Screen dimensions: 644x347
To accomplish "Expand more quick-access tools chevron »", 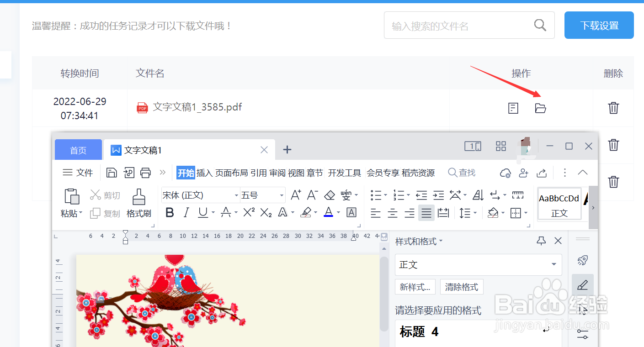I will click(162, 173).
